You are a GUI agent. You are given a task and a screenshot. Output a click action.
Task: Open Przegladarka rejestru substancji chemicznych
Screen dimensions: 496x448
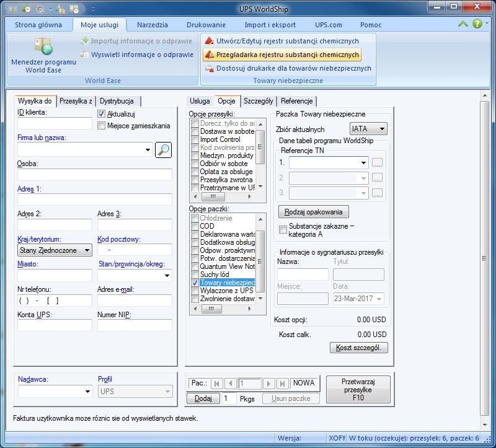pos(282,55)
